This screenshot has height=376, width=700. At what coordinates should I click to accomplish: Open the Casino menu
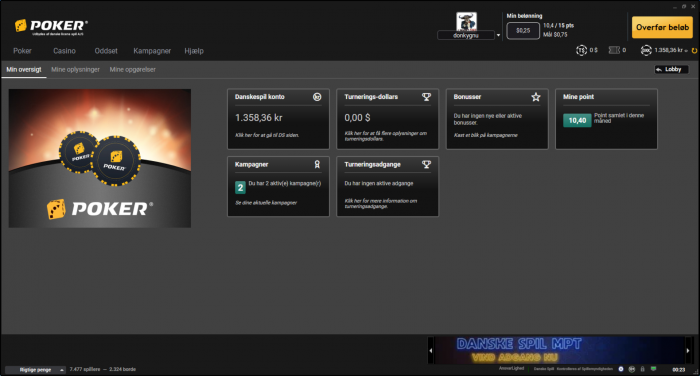(x=64, y=51)
